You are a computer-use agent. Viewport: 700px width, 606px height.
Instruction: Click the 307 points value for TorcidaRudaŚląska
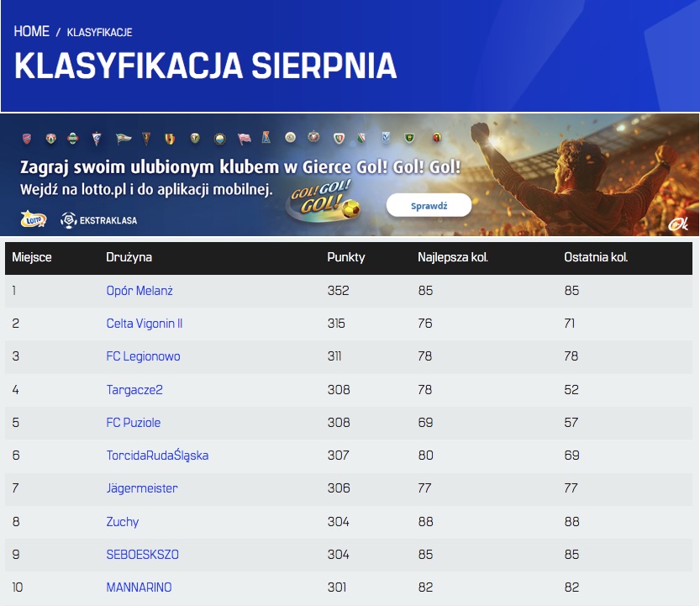(338, 456)
